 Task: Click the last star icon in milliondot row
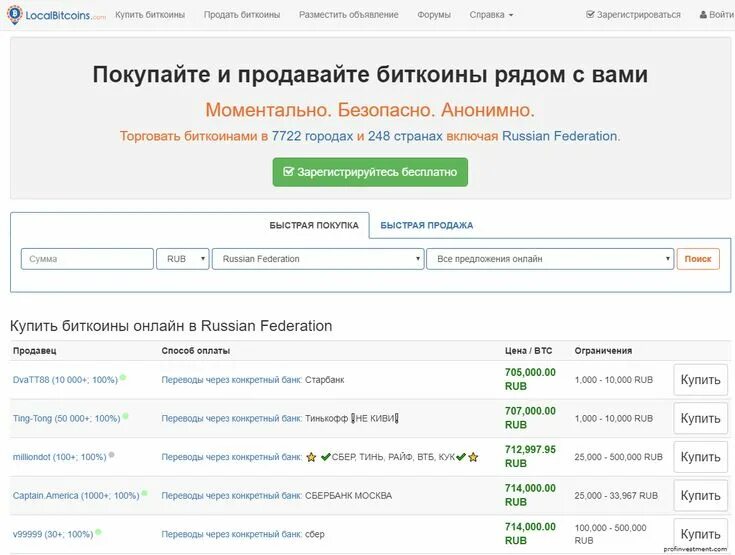tap(473, 457)
